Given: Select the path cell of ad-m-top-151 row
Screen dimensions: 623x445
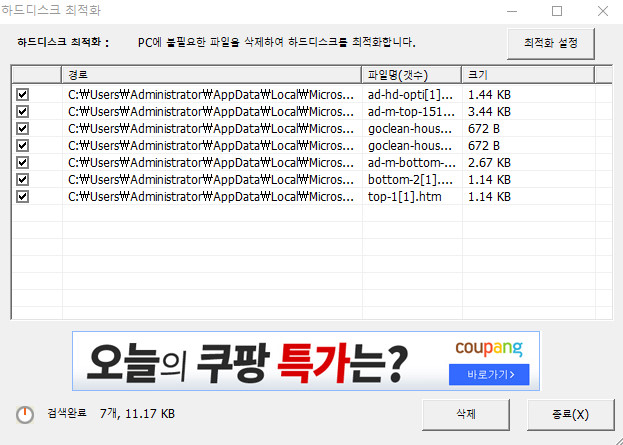Looking at the screenshot, I should pos(211,112).
